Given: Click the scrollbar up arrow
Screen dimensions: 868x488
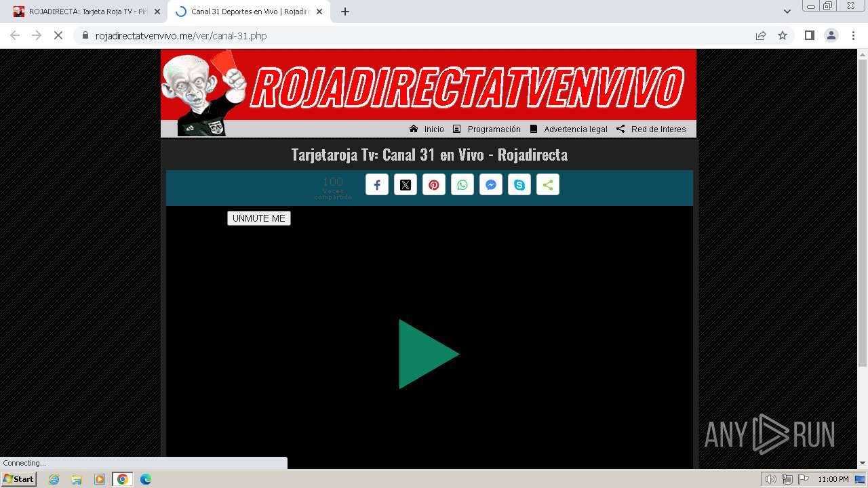Looking at the screenshot, I should coord(863,54).
